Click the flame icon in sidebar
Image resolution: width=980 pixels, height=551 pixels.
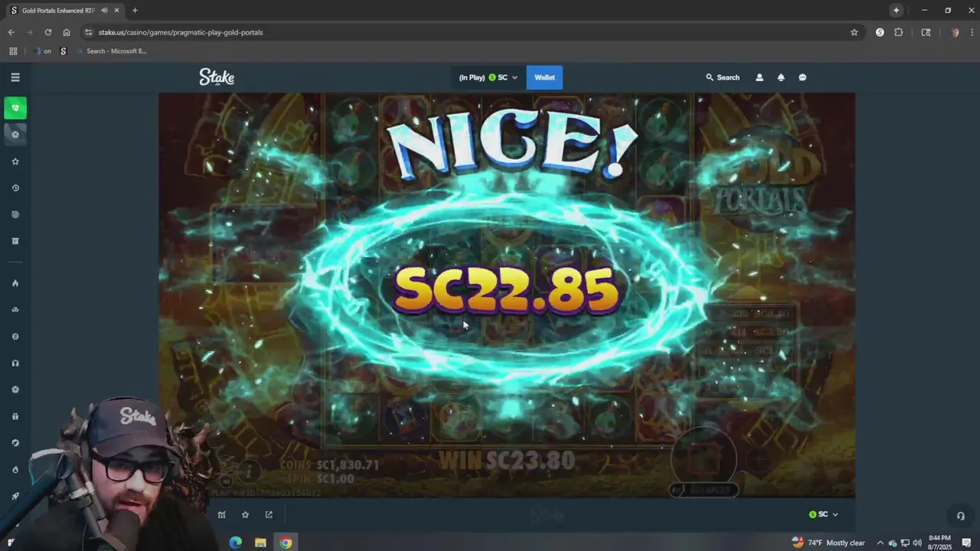(15, 283)
